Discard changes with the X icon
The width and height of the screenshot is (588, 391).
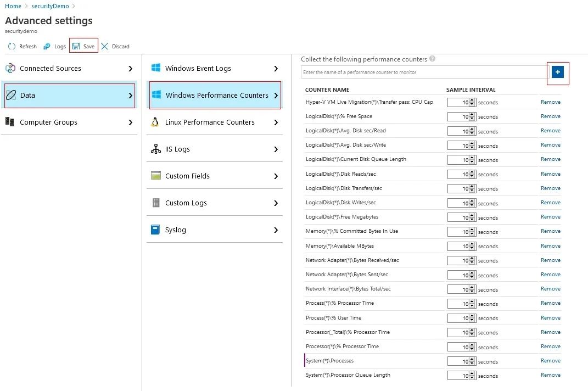105,47
